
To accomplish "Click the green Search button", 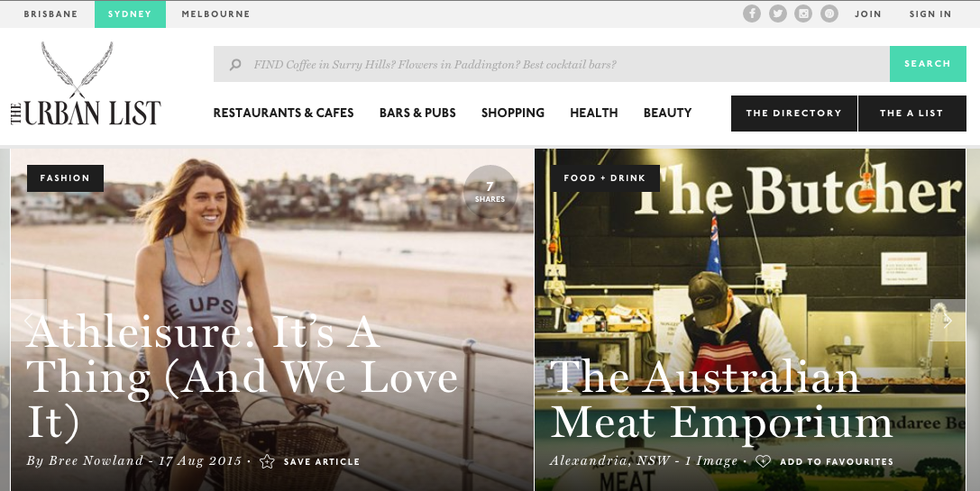I will click(x=928, y=64).
